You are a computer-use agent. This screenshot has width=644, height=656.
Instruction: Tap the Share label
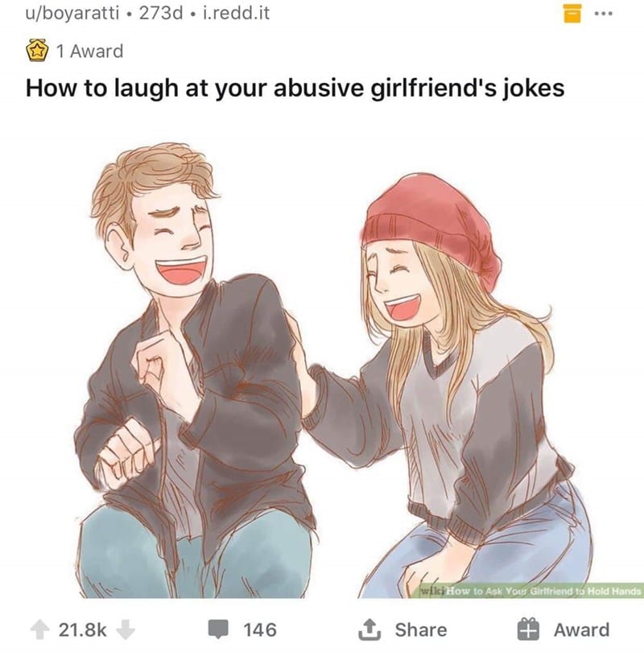coord(421,629)
